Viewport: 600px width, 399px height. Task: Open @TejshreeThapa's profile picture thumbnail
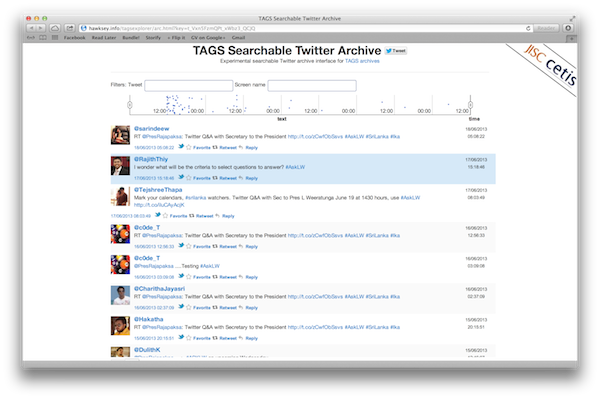pyautogui.click(x=120, y=196)
